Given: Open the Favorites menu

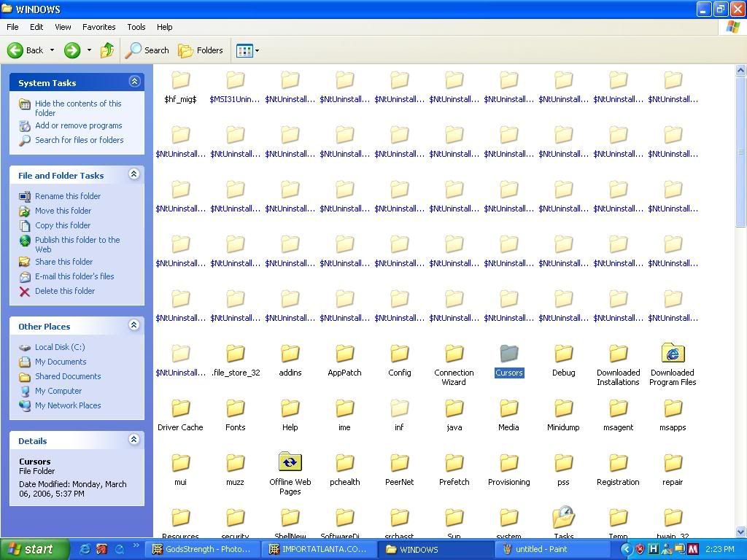Looking at the screenshot, I should [x=98, y=27].
